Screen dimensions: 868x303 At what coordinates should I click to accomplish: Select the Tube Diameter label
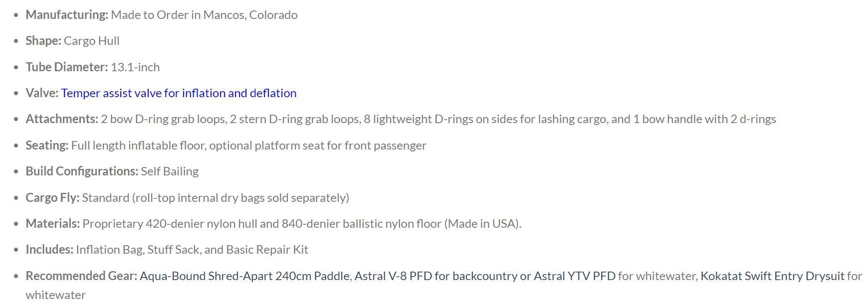[x=67, y=67]
